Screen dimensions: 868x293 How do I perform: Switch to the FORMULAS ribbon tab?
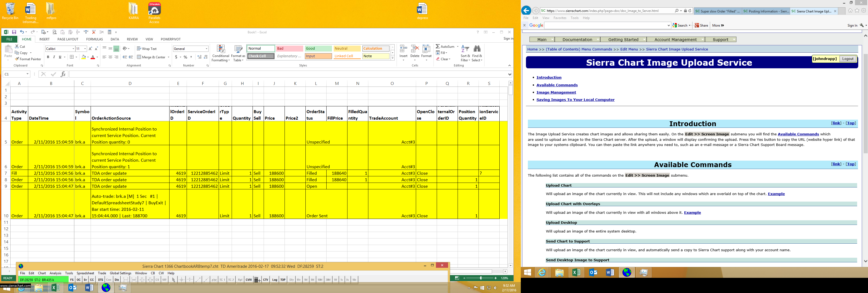(94, 39)
